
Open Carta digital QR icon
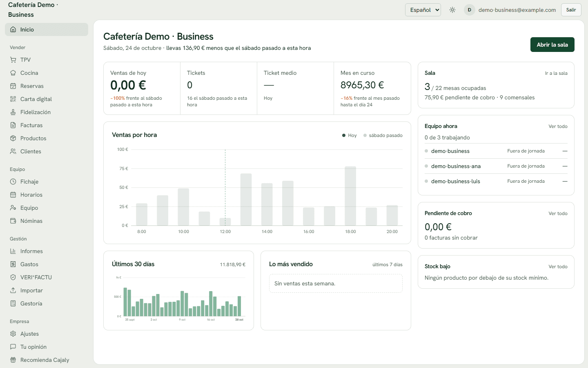13,99
